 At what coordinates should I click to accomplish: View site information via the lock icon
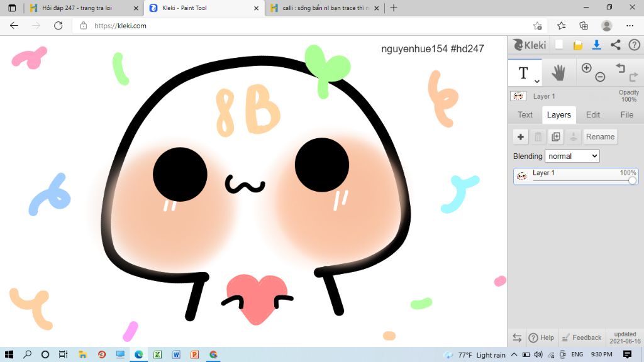coord(84,26)
